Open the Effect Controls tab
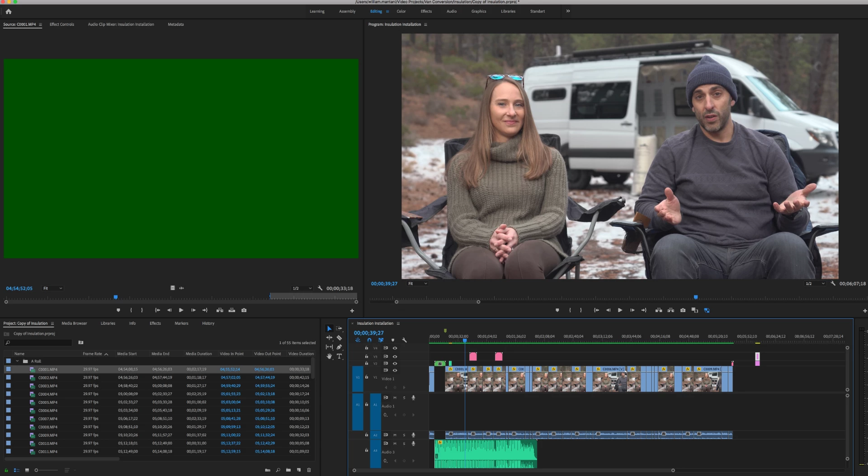This screenshot has width=868, height=476. click(x=62, y=24)
